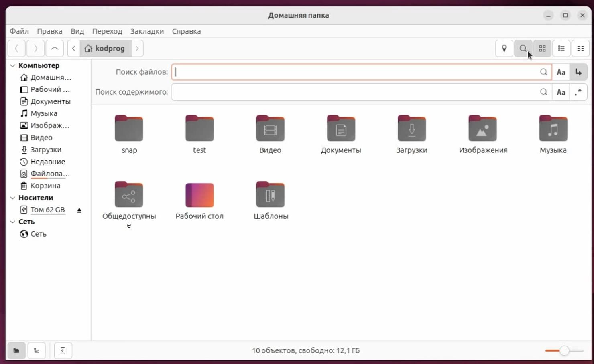
Task: Toggle recursive search arrow button
Action: (x=578, y=72)
